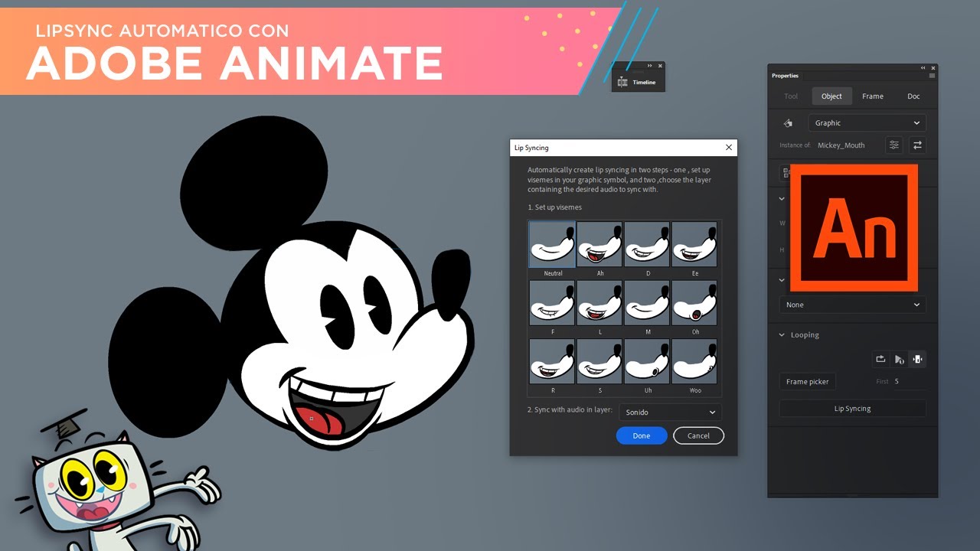Click the Lip Syncing dialog title
This screenshot has width=980, height=551.
tap(531, 148)
